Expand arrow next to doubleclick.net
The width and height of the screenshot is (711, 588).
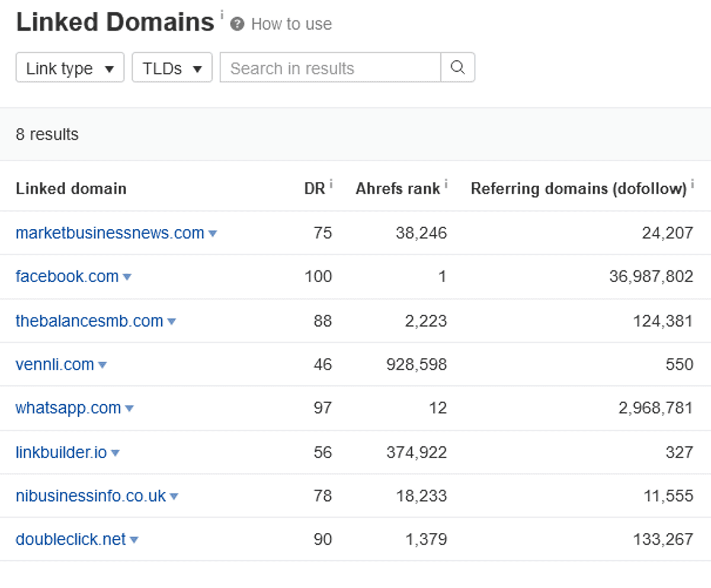(x=134, y=540)
